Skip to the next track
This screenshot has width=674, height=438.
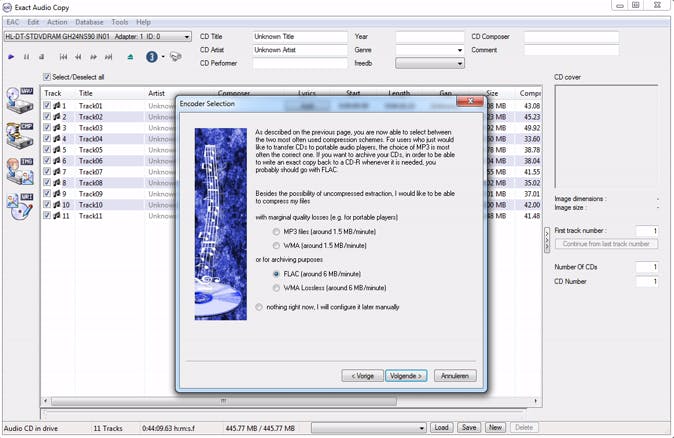point(108,57)
